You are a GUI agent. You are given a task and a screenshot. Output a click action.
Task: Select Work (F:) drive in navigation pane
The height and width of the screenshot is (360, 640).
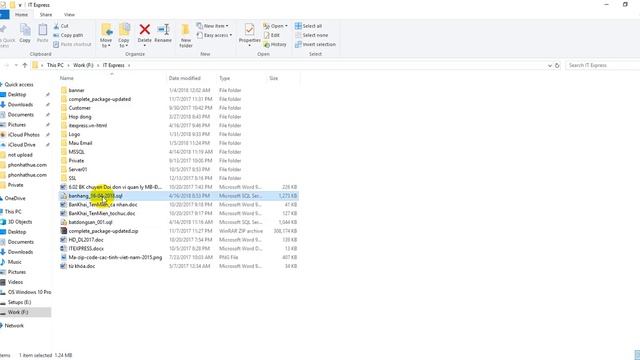[x=18, y=312]
